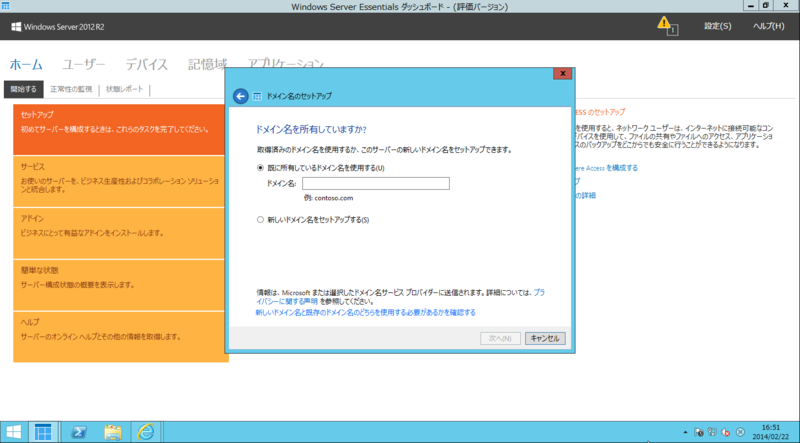Switch to the 記憶域 tab
This screenshot has height=443, width=800.
(x=207, y=65)
